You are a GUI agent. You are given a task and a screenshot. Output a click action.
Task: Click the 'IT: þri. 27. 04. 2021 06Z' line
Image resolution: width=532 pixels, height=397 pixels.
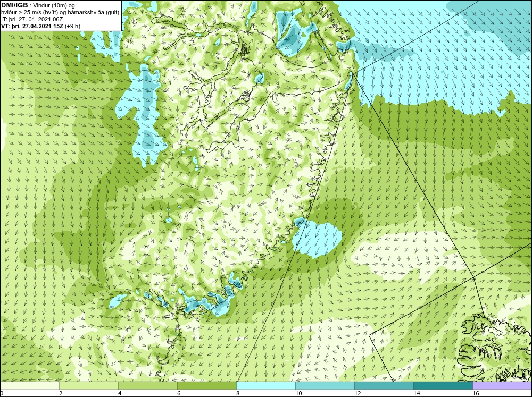(x=32, y=19)
